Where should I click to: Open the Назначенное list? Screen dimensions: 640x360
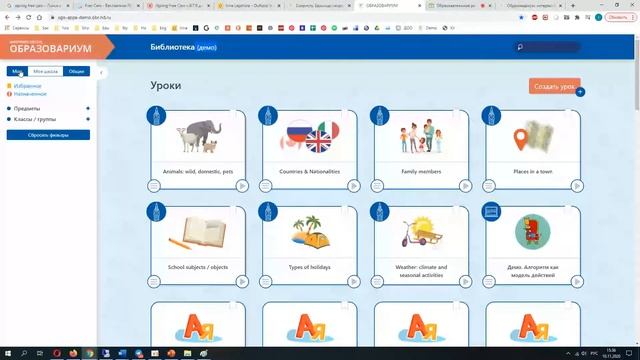(x=30, y=94)
